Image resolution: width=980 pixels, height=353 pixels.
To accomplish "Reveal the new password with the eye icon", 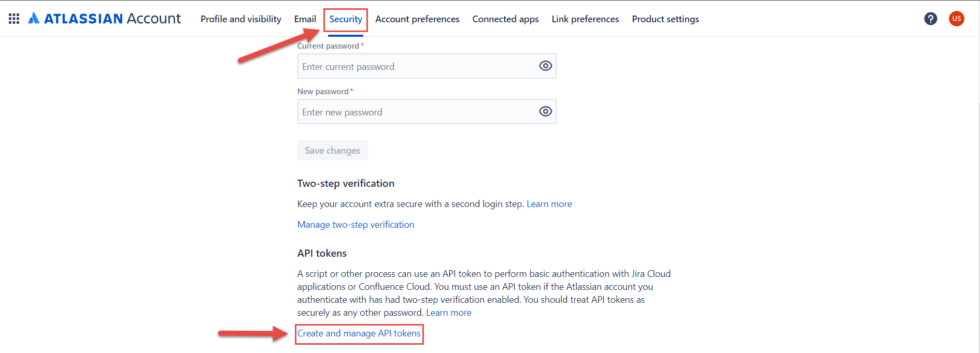I will coord(545,111).
